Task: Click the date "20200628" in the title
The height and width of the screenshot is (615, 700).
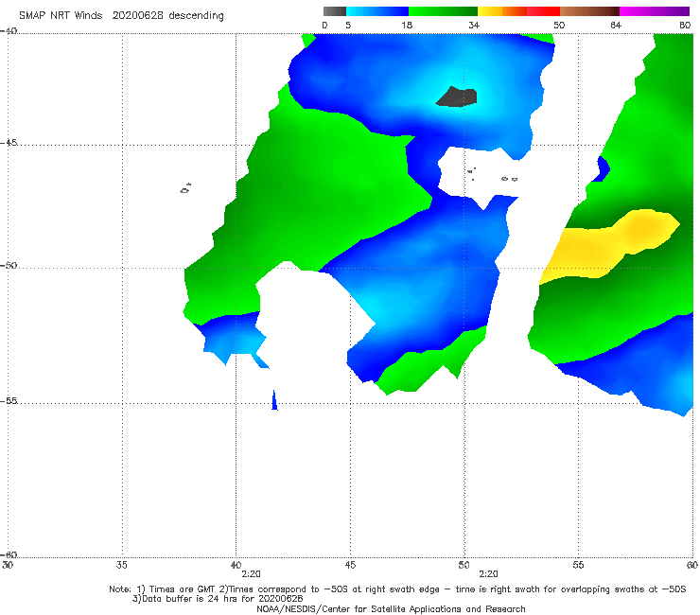Action: click(137, 15)
